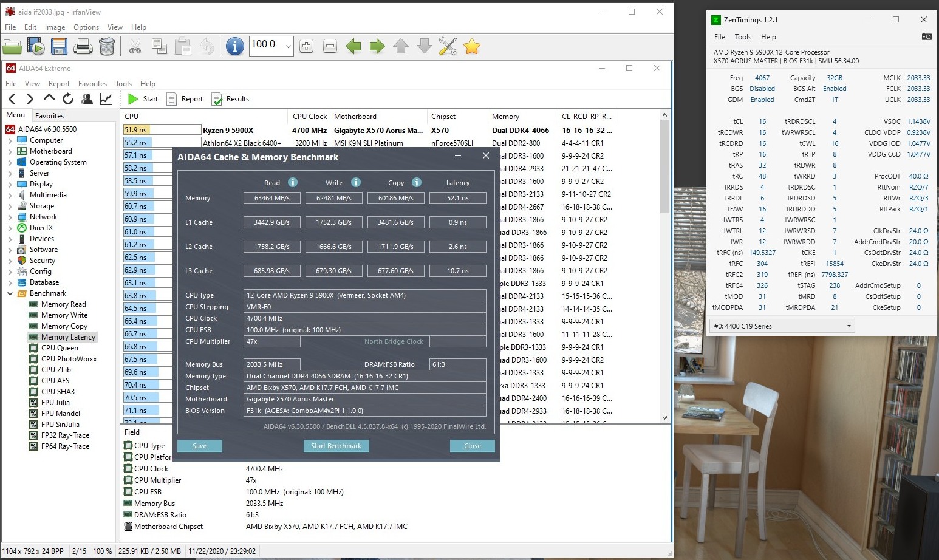Open IrfanView settings tools icon
The width and height of the screenshot is (939, 560).
[x=448, y=46]
